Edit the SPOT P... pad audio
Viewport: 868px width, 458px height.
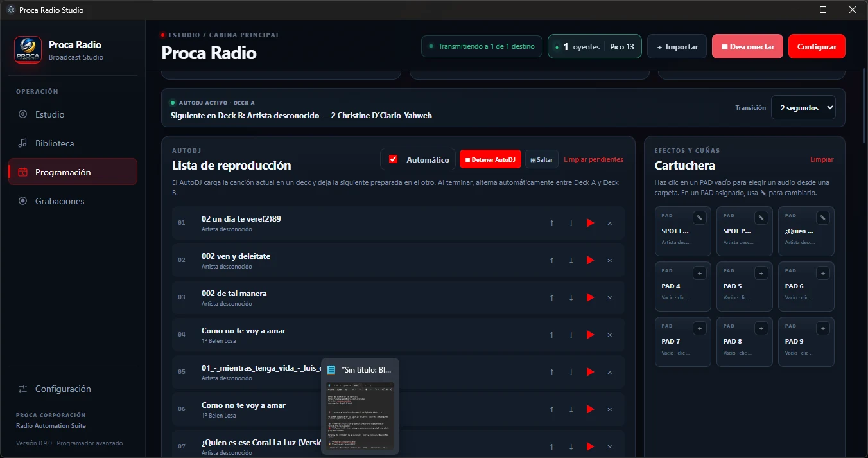pyautogui.click(x=761, y=218)
